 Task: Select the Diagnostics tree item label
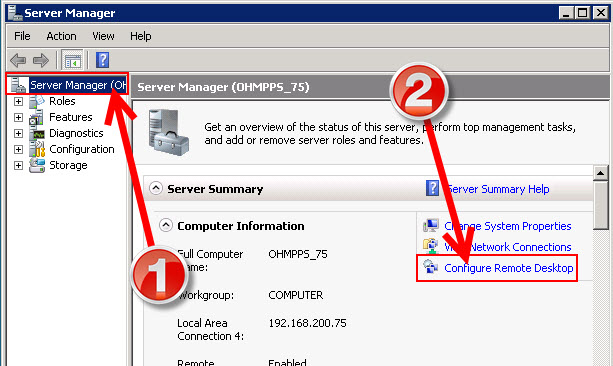[x=76, y=133]
